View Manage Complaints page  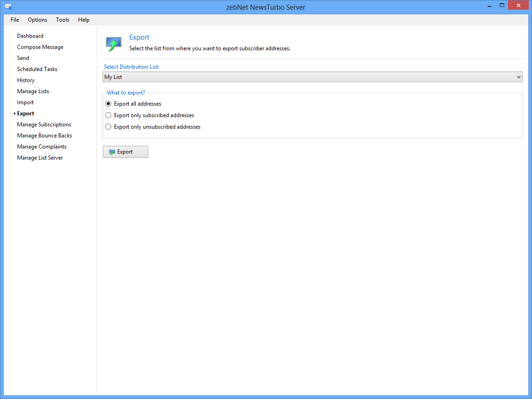[42, 147]
